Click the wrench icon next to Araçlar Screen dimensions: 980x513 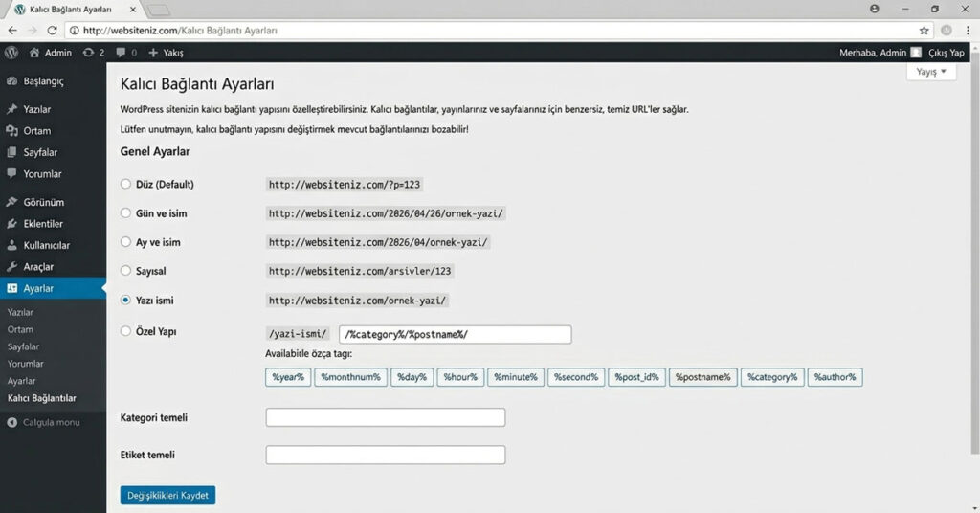coord(11,266)
